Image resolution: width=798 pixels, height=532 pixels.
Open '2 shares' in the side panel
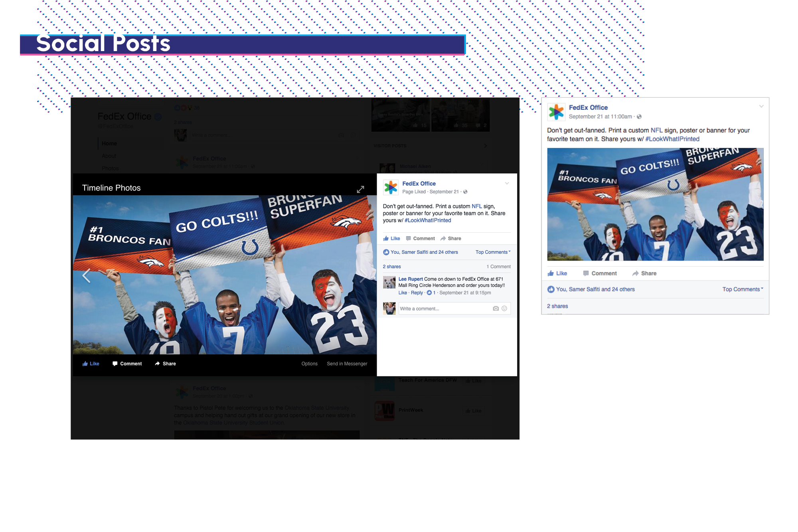click(392, 267)
